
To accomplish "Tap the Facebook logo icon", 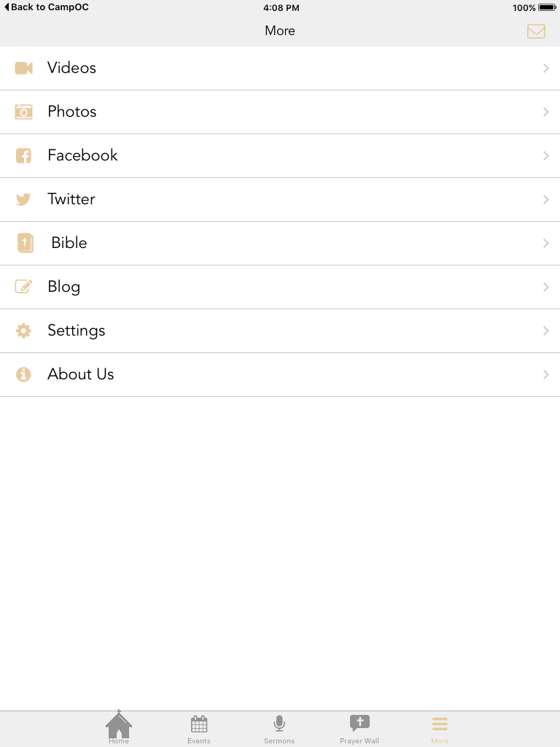I will [x=24, y=155].
